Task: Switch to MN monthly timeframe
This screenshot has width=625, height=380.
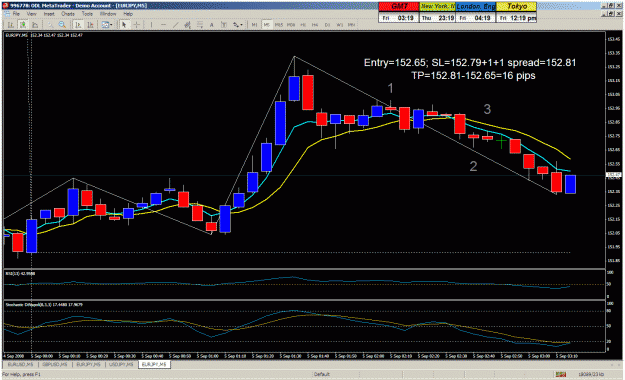Action: (352, 25)
